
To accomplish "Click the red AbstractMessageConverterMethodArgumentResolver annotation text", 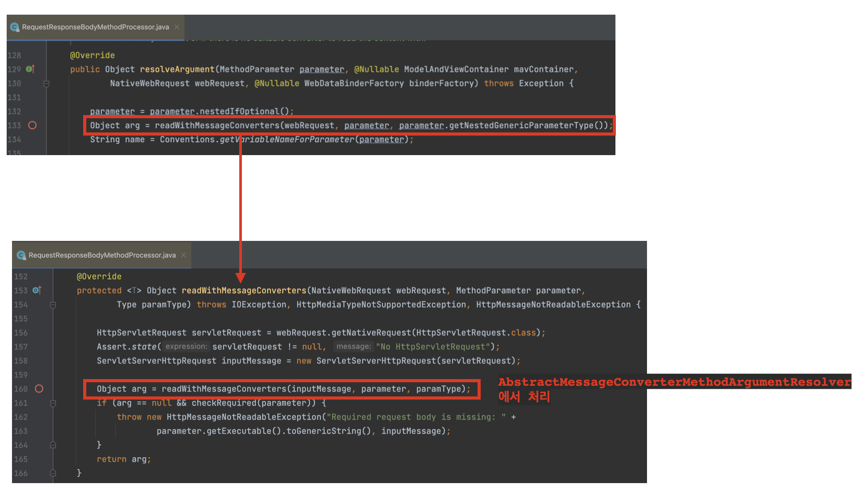I will 674,382.
